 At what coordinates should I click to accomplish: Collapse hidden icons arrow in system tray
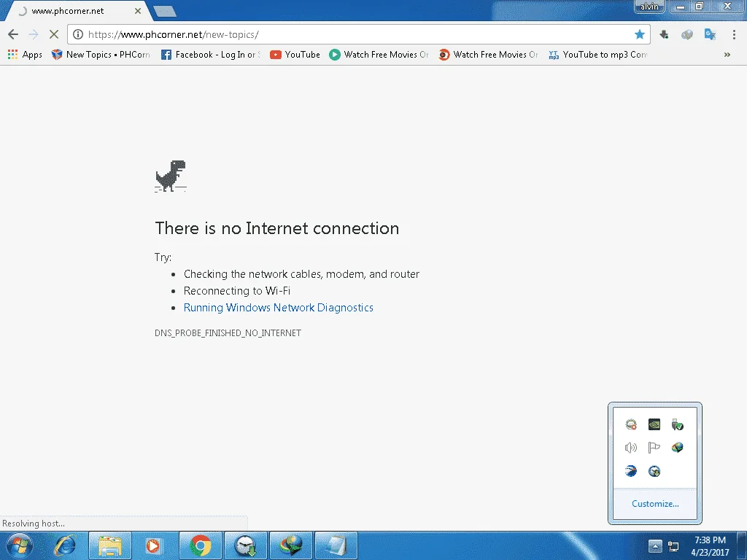coord(655,546)
